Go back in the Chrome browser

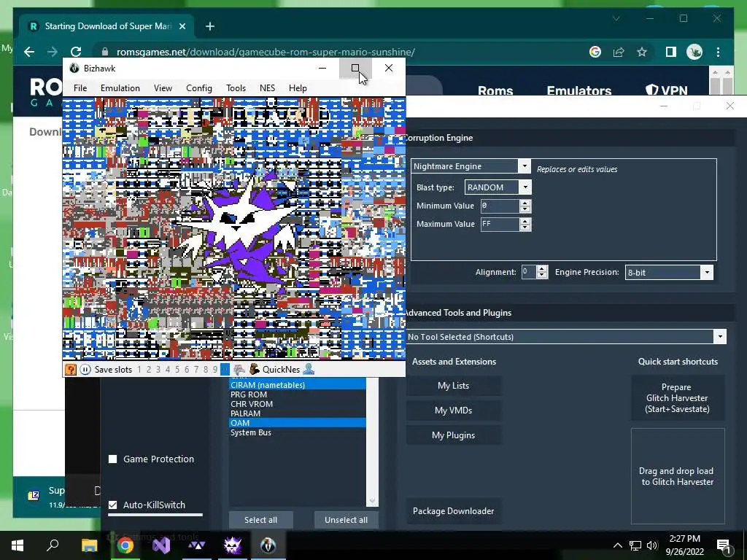(x=29, y=52)
